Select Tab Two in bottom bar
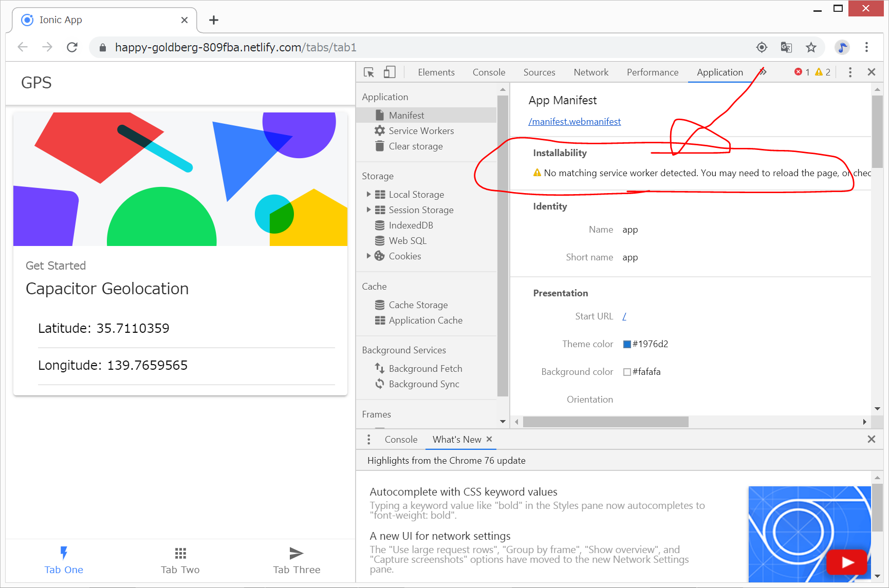Screen dimensions: 889x588 (x=180, y=560)
